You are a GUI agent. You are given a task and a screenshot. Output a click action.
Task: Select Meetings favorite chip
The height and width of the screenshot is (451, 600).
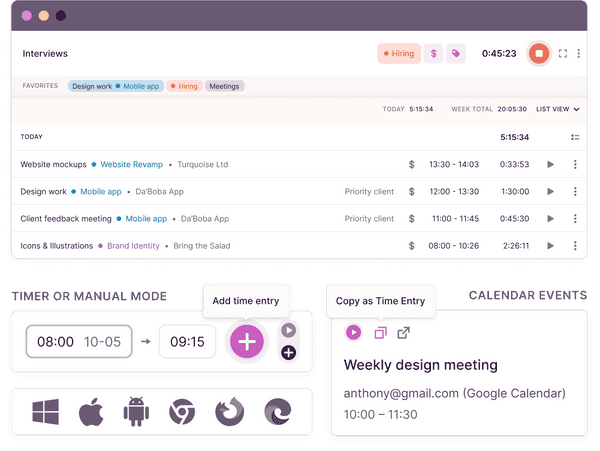tap(224, 86)
